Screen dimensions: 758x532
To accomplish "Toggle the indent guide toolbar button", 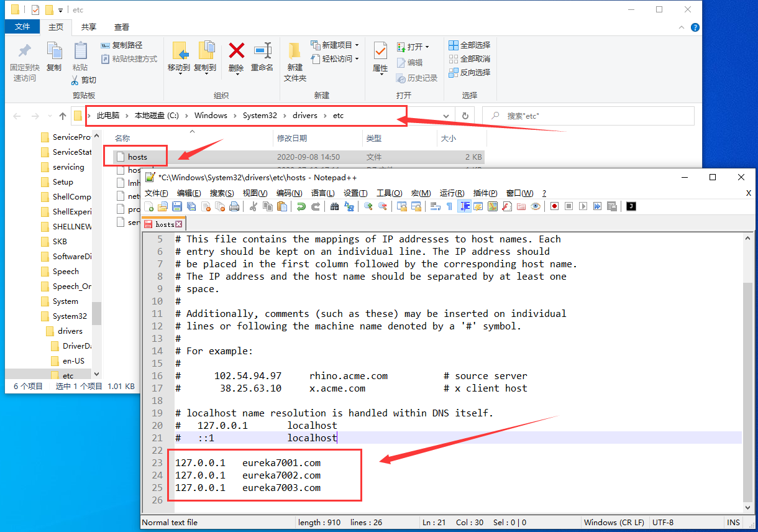I will tap(464, 206).
